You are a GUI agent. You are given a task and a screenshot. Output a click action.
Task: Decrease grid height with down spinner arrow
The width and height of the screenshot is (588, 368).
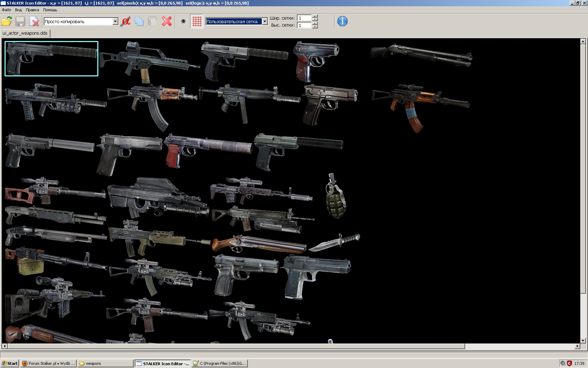(x=315, y=27)
